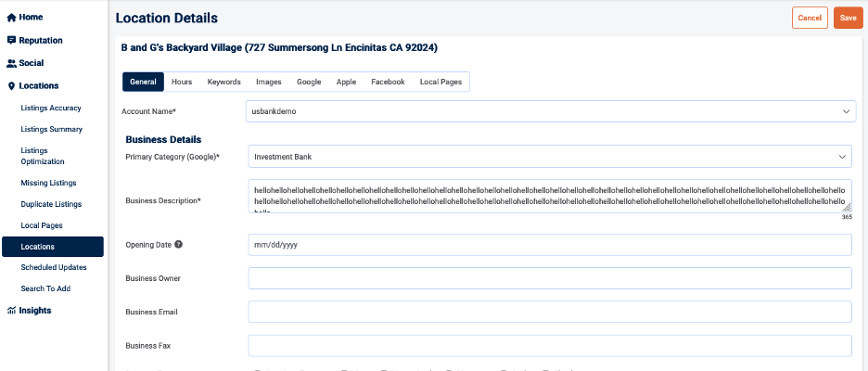
Task: Open the Keywords tab
Action: click(224, 82)
